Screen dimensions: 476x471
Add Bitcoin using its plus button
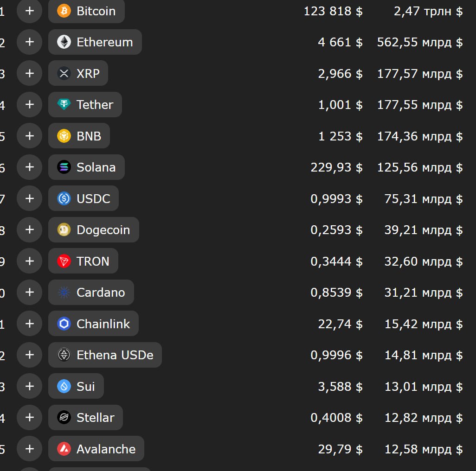point(30,11)
